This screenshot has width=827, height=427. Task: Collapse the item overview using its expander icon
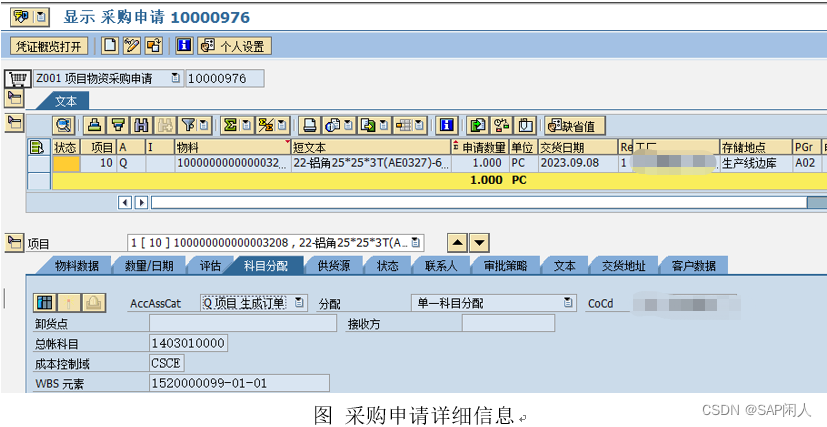[x=15, y=123]
